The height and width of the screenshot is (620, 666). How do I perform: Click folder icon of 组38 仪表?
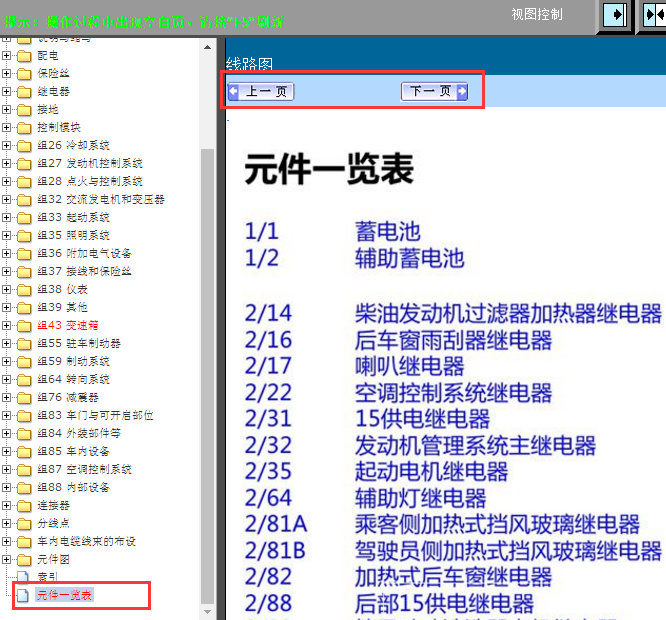click(24, 290)
